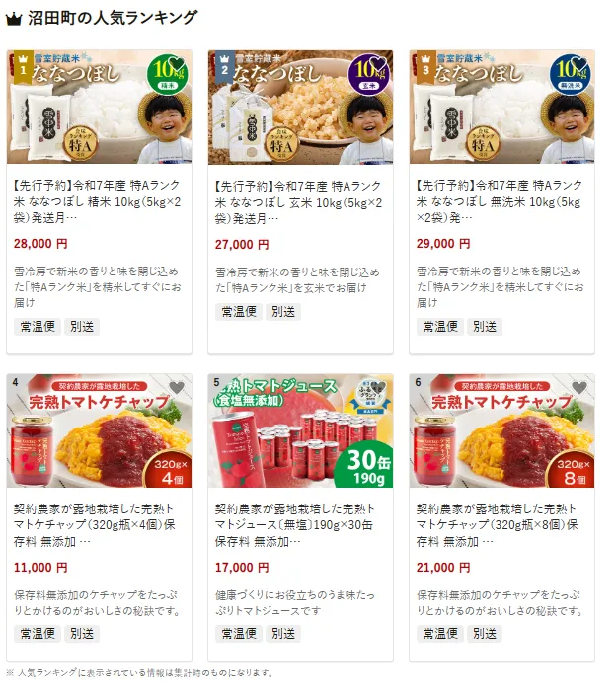Viewport: 616px width, 700px height.
Task: Open the 28,000 円 polished rice title link
Action: click(x=98, y=201)
